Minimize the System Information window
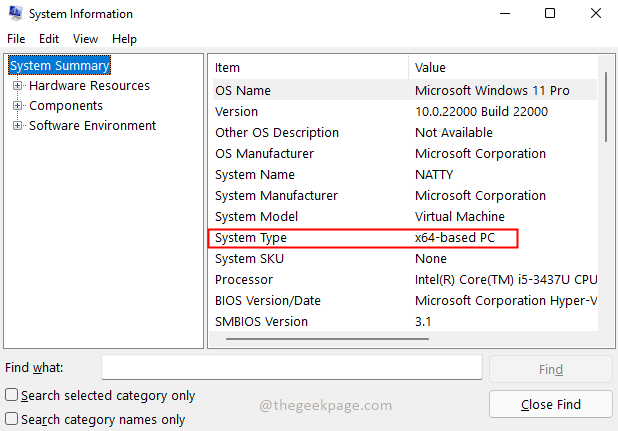Viewport: 618px width, 431px height. click(505, 13)
